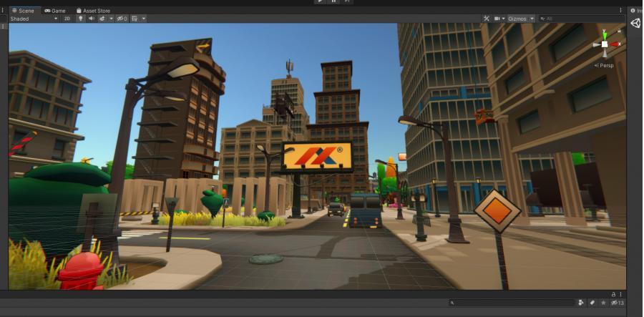644x317 pixels.
Task: Toggle the bottom panel lock icon
Action: pos(614,294)
